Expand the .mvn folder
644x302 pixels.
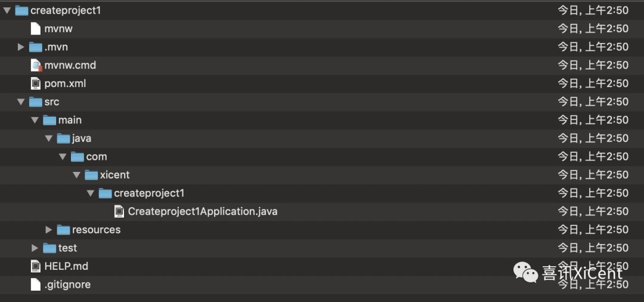[21, 47]
